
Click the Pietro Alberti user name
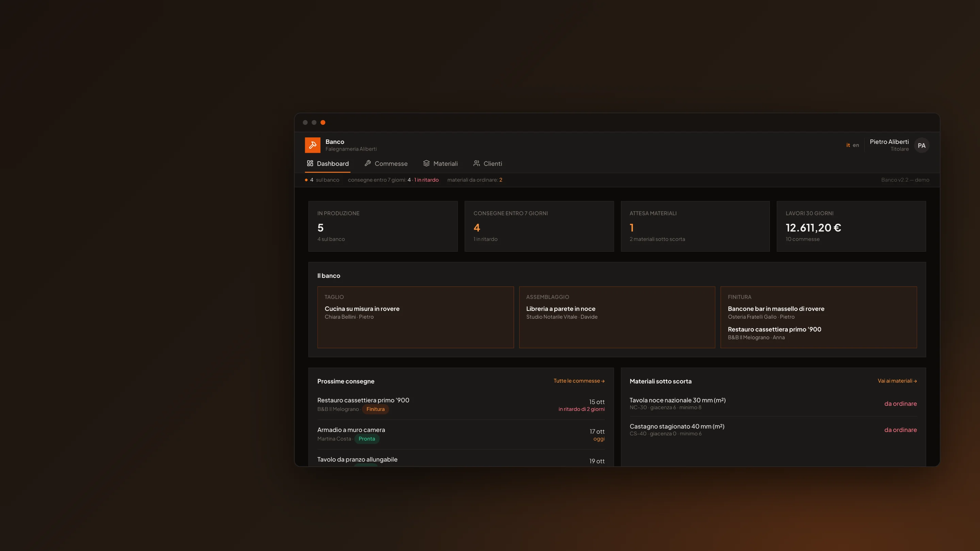[889, 141]
